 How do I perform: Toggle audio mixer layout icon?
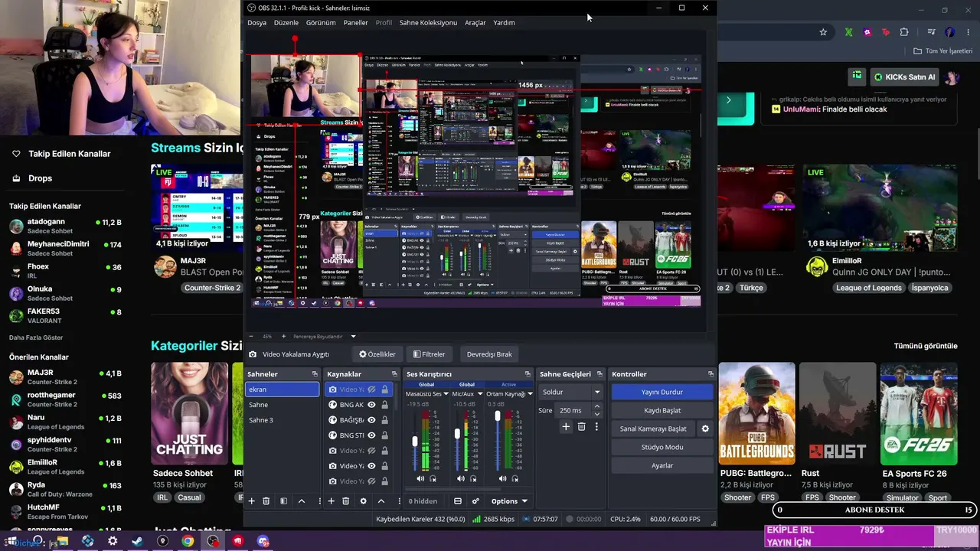pyautogui.click(x=458, y=501)
